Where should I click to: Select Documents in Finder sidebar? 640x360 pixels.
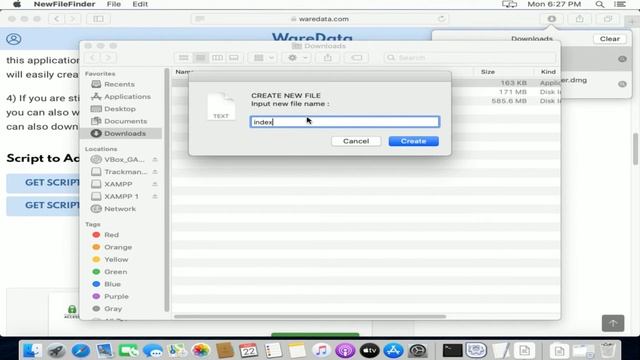coord(125,121)
